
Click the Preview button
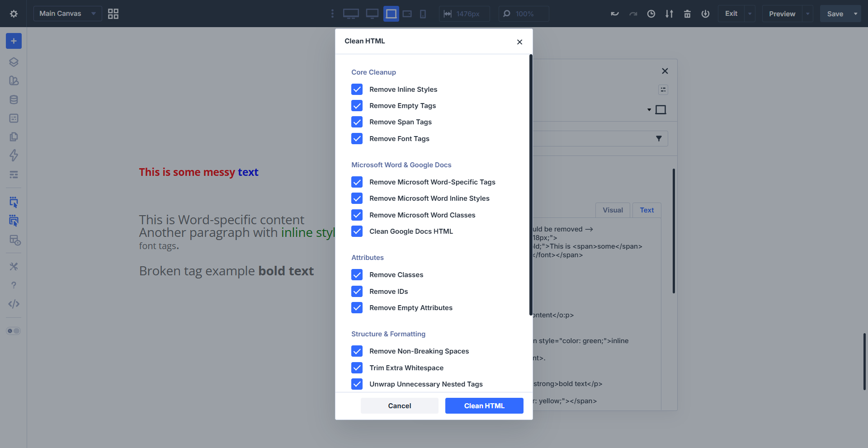(x=782, y=14)
